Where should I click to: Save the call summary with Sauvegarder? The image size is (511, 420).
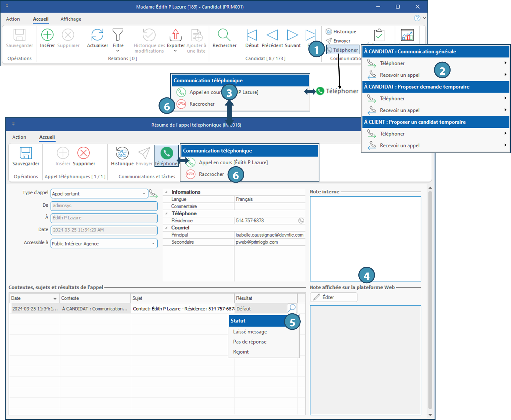pos(26,153)
